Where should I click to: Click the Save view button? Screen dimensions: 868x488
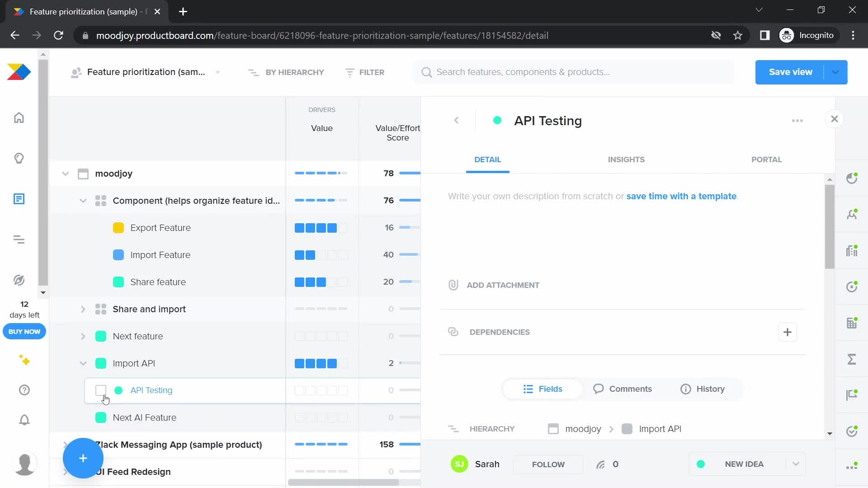(x=790, y=72)
